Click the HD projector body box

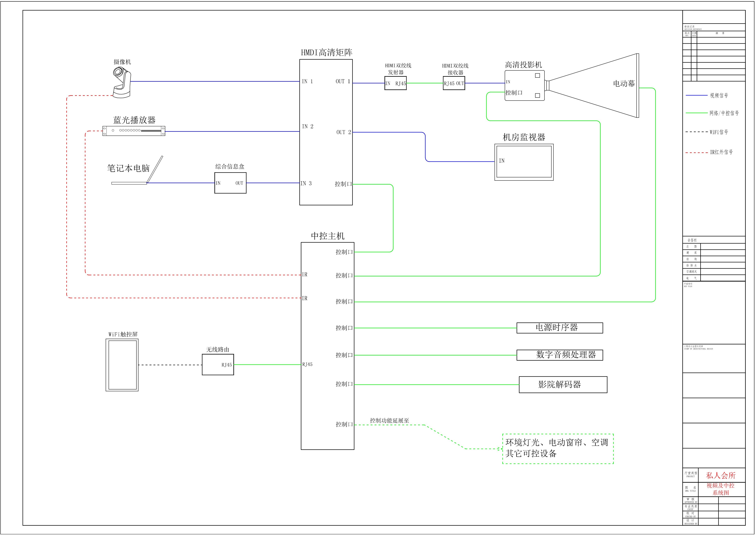525,86
